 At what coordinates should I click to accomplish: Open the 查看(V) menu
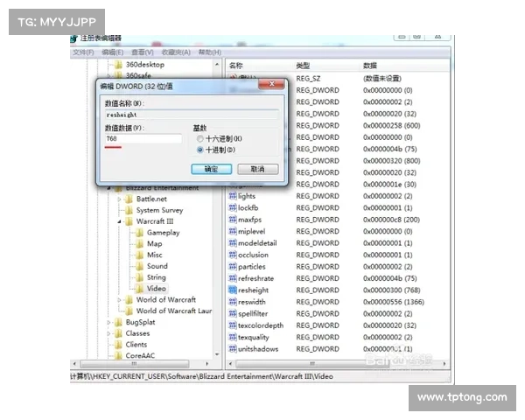(x=143, y=52)
